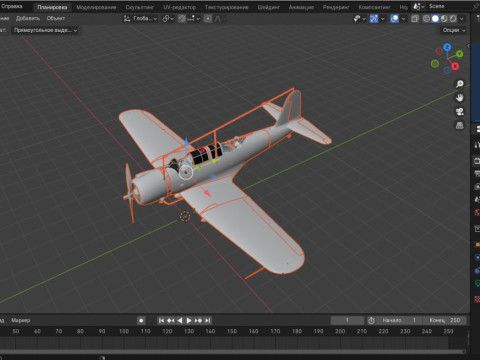The width and height of the screenshot is (480, 360).
Task: Expand the Опции dropdown
Action: [453, 30]
